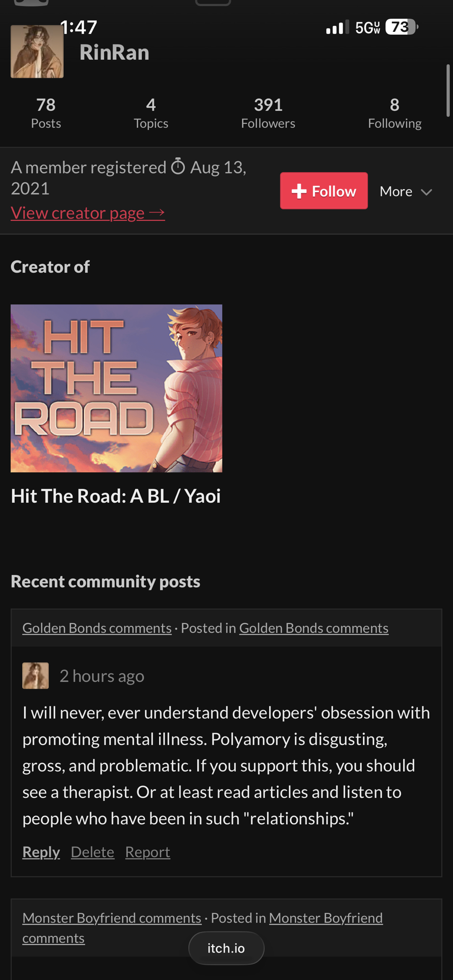View the 8 Following list
453x980 pixels.
[395, 113]
